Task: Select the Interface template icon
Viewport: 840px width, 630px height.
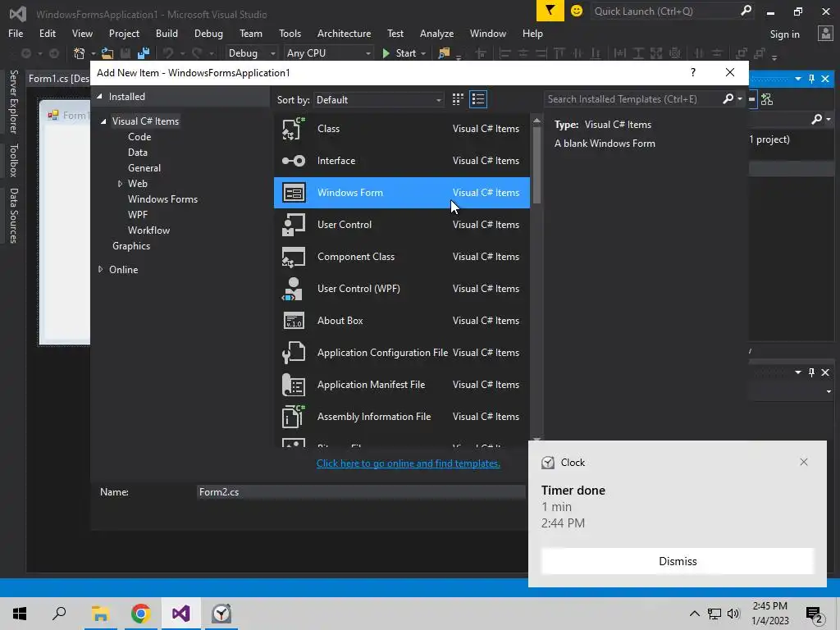Action: [x=294, y=161]
